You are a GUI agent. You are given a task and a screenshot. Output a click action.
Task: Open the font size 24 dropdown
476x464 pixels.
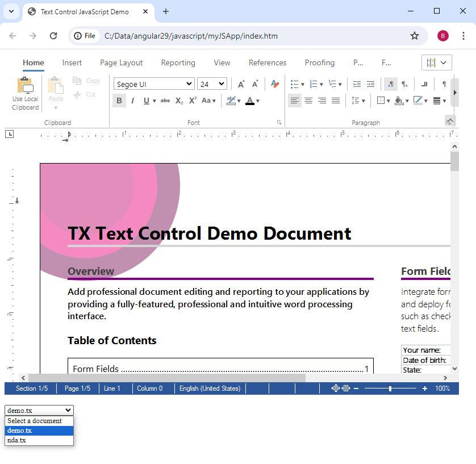coord(212,83)
